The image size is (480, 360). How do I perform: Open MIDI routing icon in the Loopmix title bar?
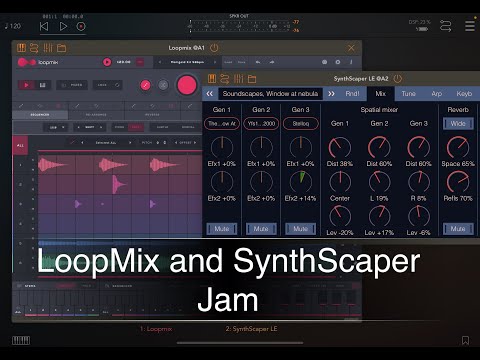34,48
